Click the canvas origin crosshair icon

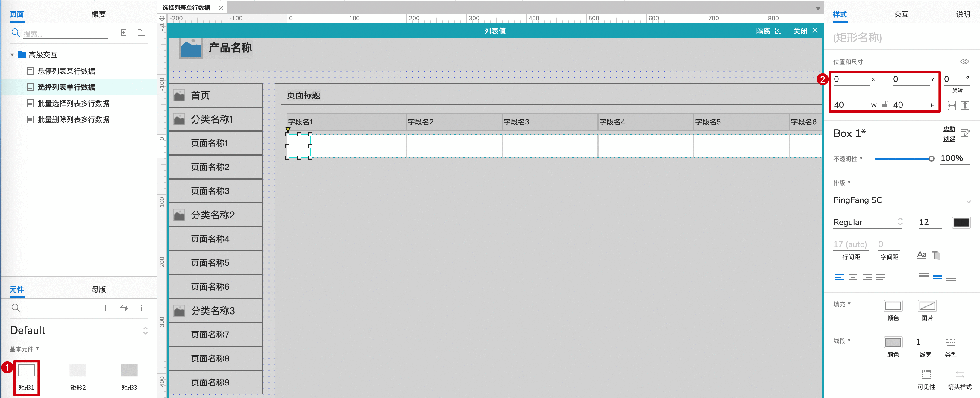tap(162, 18)
